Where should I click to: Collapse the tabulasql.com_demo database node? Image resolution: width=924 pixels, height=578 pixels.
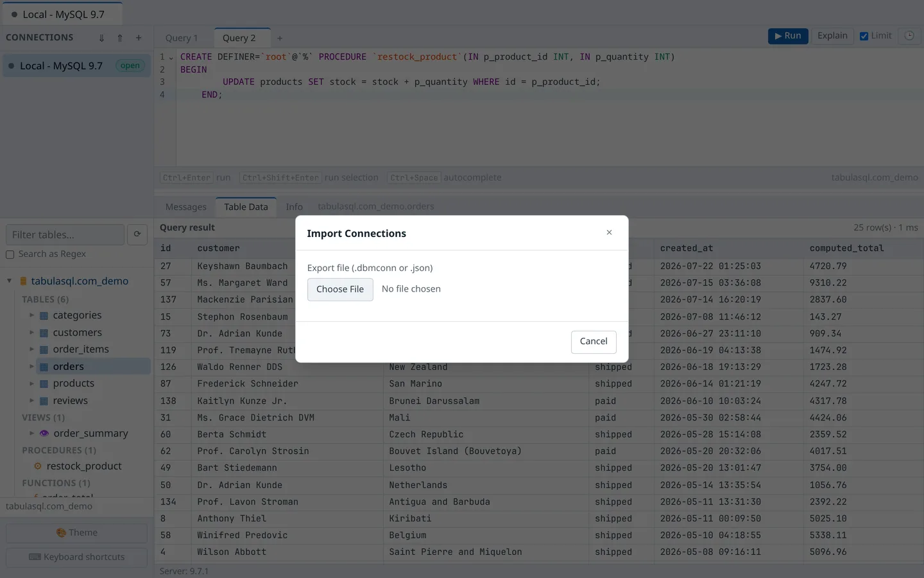[10, 281]
